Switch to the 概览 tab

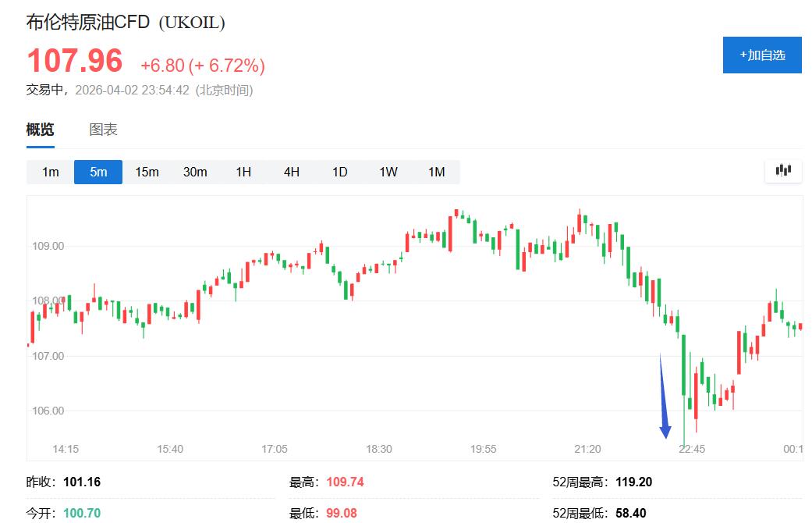tap(41, 130)
